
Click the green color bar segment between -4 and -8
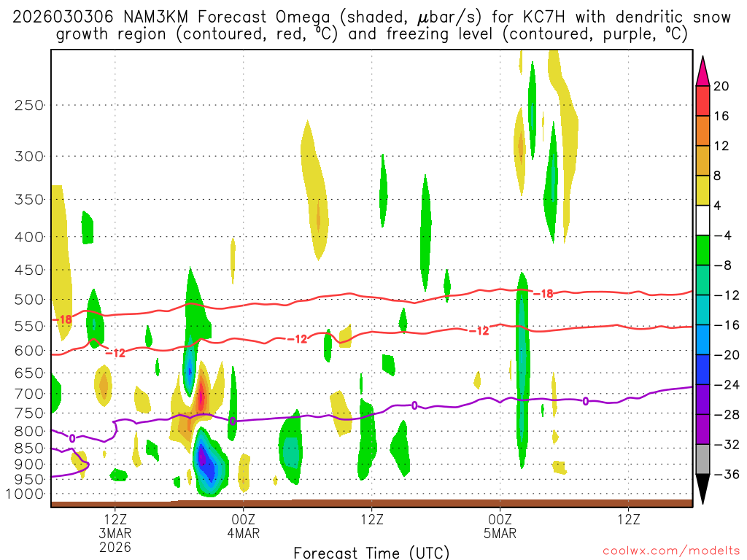pyautogui.click(x=703, y=251)
